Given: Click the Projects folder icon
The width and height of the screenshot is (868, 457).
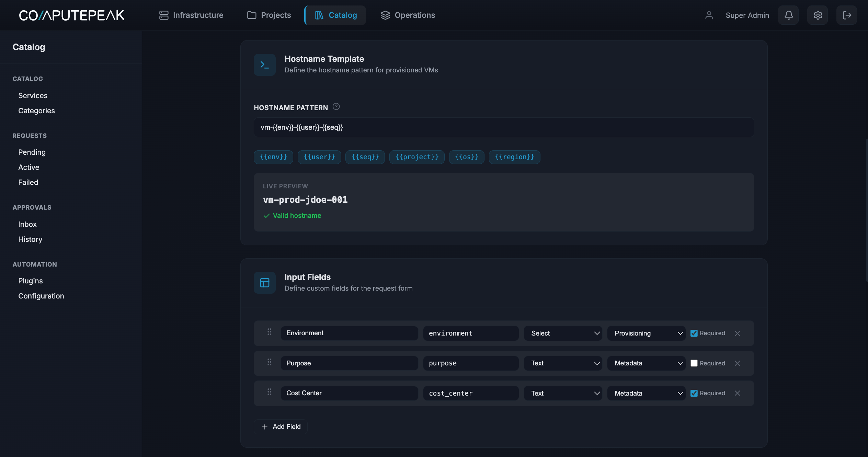Looking at the screenshot, I should click(x=252, y=15).
